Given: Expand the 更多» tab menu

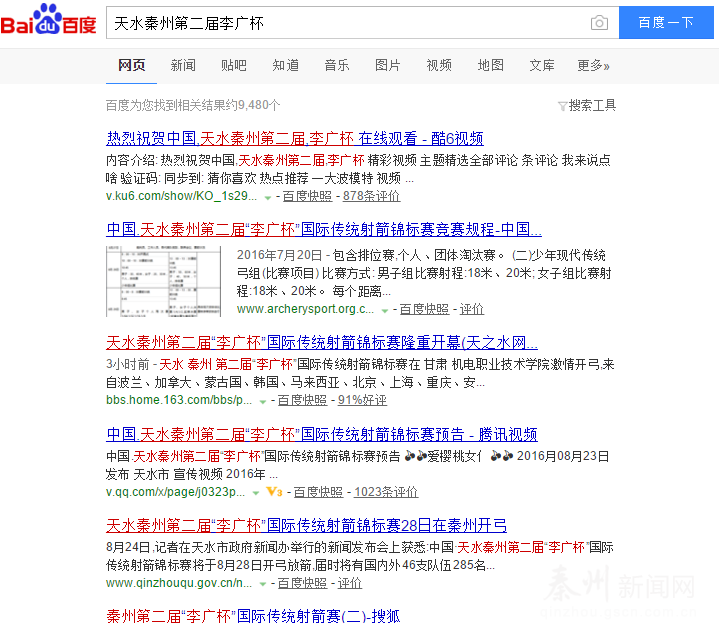Looking at the screenshot, I should tap(593, 66).
